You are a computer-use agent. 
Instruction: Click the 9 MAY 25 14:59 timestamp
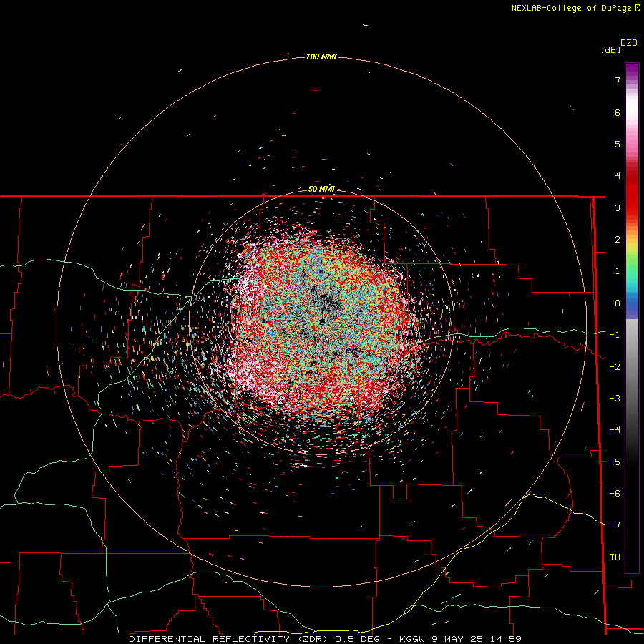coord(477,639)
